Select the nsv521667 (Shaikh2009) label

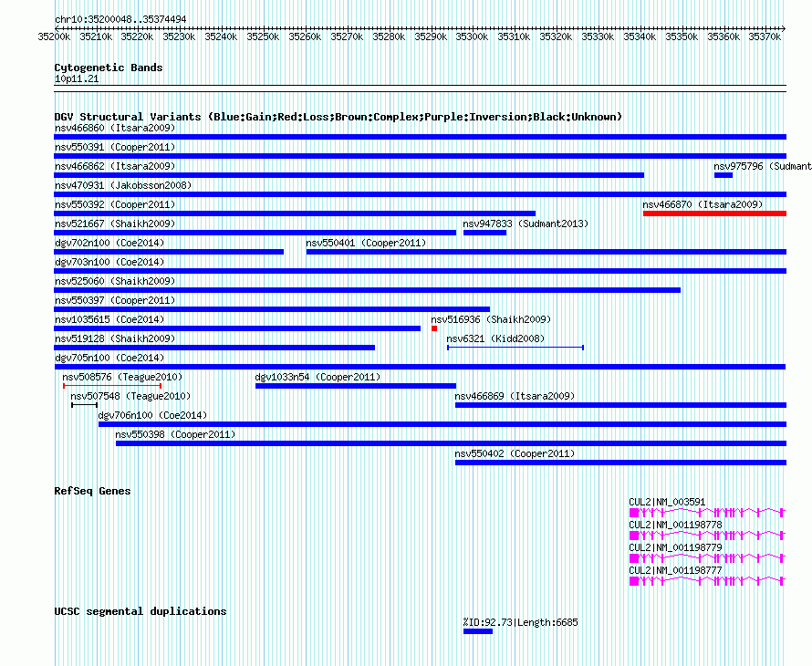pos(115,224)
